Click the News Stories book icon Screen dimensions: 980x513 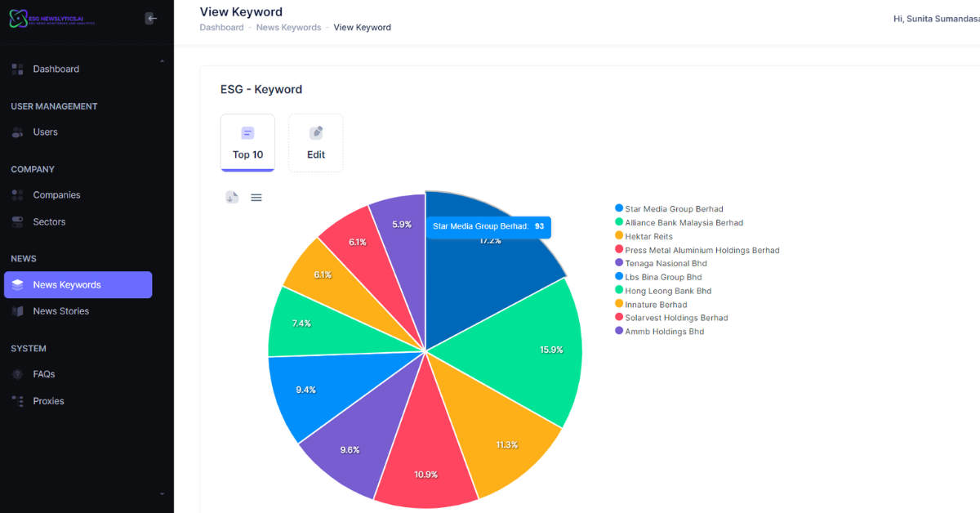(x=17, y=311)
